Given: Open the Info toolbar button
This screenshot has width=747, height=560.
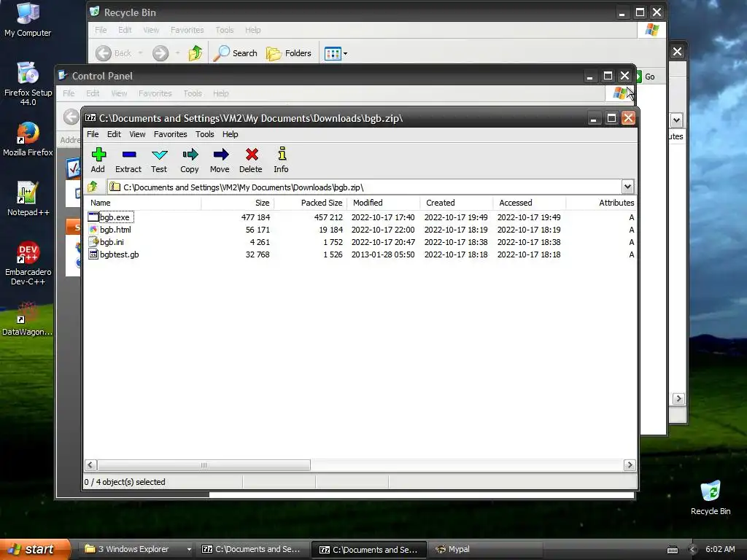Looking at the screenshot, I should click(x=281, y=160).
